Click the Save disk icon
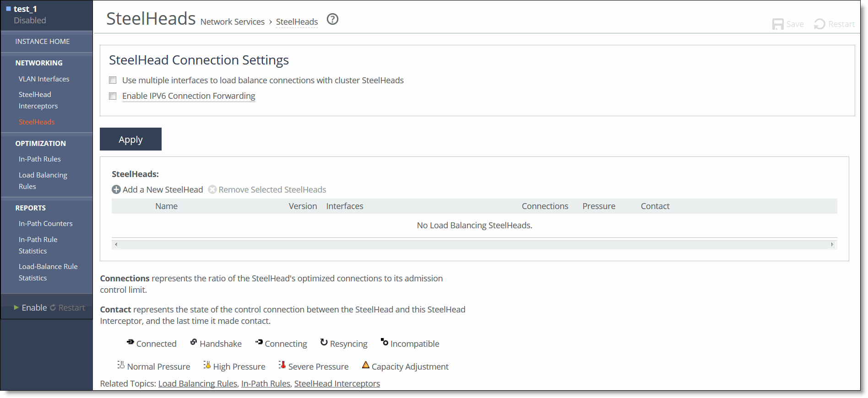This screenshot has height=398, width=868. [x=777, y=24]
